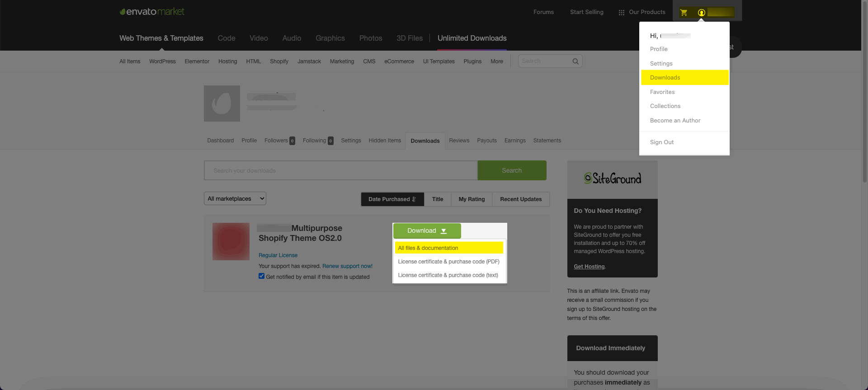Select the active Downloads profile tab
The height and width of the screenshot is (390, 868).
[x=425, y=141]
